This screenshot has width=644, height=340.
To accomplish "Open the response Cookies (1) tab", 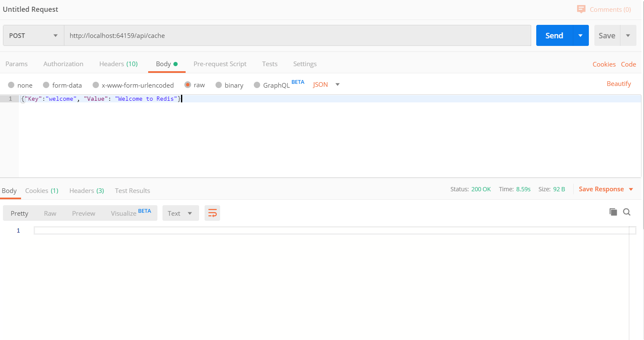I will coord(42,191).
